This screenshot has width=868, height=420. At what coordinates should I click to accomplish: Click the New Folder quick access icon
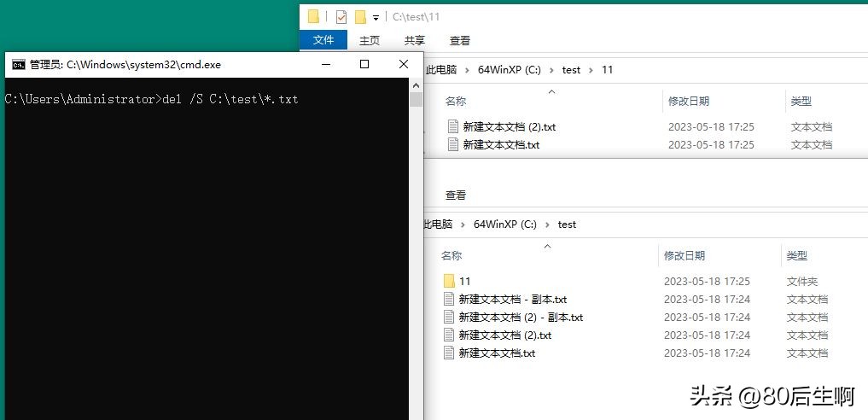360,17
